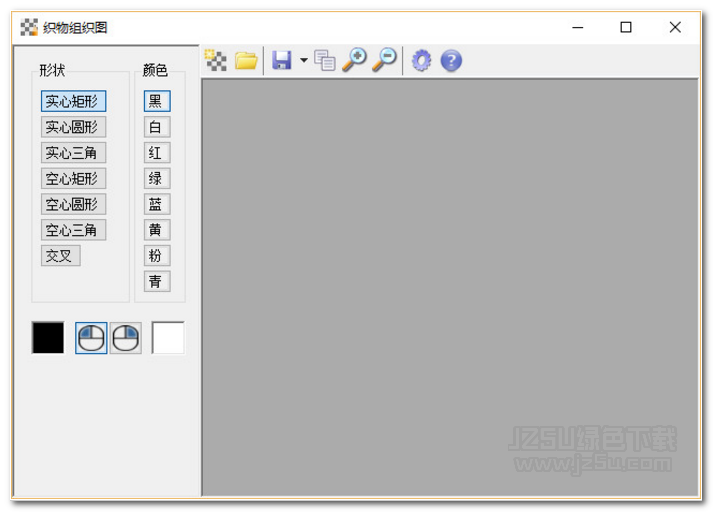Zoom out with the minus magnifier
This screenshot has width=713, height=512.
coord(385,60)
